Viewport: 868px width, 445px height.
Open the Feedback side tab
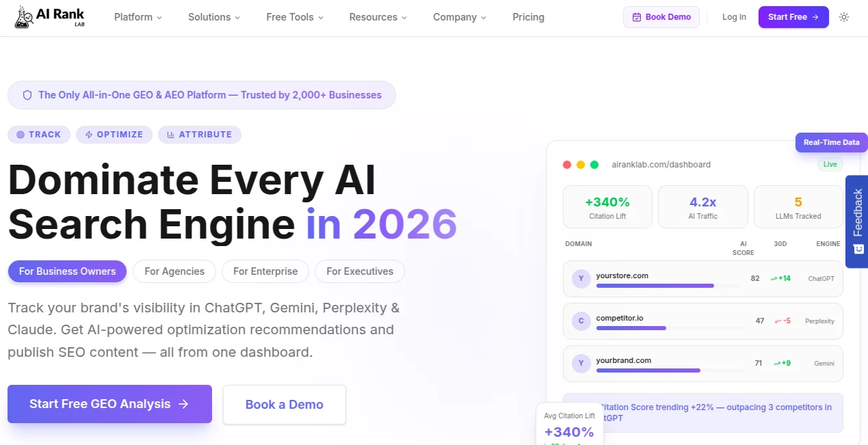coord(857,221)
